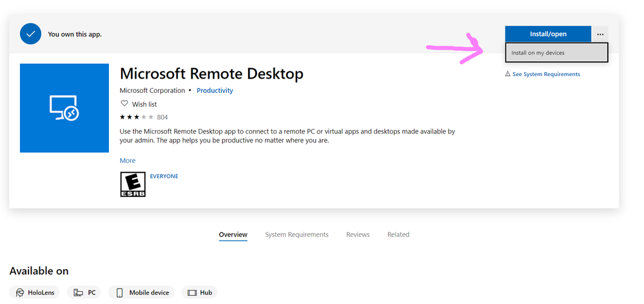The image size is (644, 304).
Task: Click the Mobile device phone icon
Action: (x=119, y=292)
